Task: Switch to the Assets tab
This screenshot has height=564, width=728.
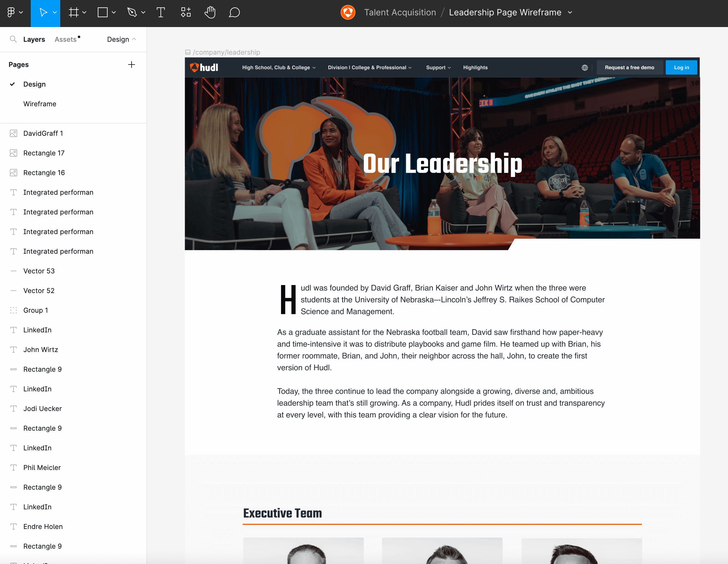Action: (x=66, y=39)
